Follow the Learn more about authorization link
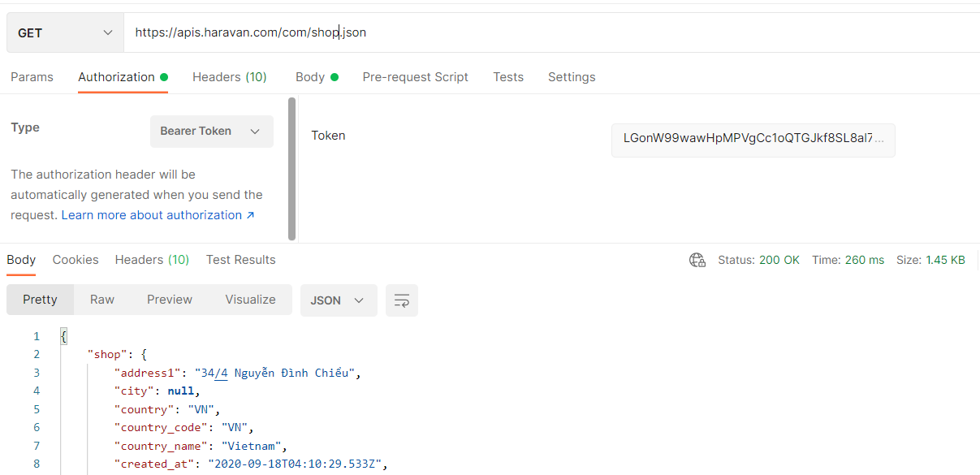980x475 pixels. point(158,215)
